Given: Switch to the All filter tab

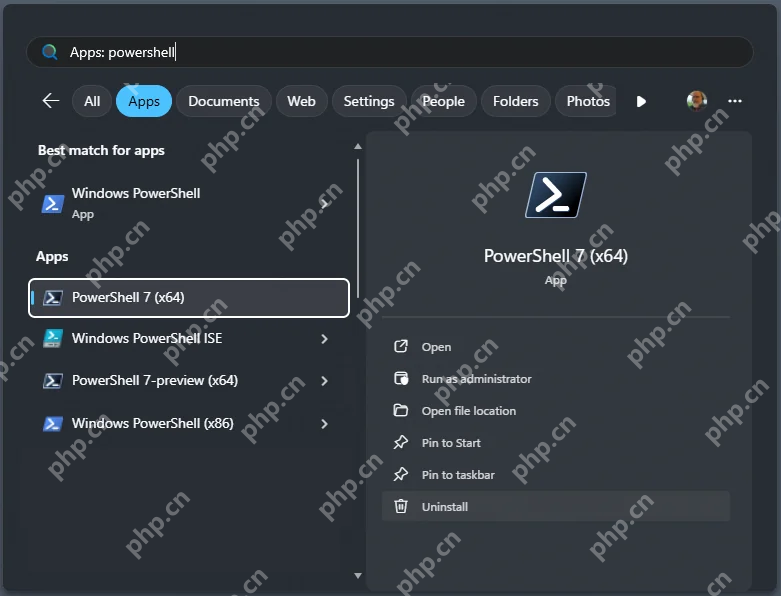Looking at the screenshot, I should (x=92, y=101).
